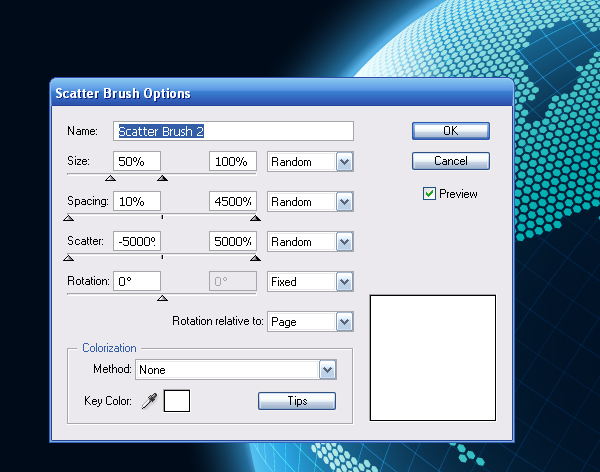The height and width of the screenshot is (472, 600).
Task: Click the Spacing minimum slider handle
Action: [x=68, y=218]
